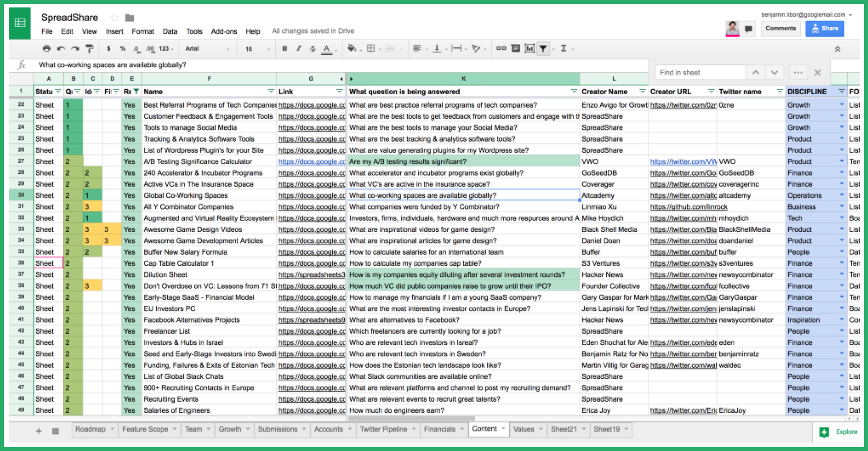Image resolution: width=868 pixels, height=451 pixels.
Task: Star the SpreadShare document
Action: point(115,18)
